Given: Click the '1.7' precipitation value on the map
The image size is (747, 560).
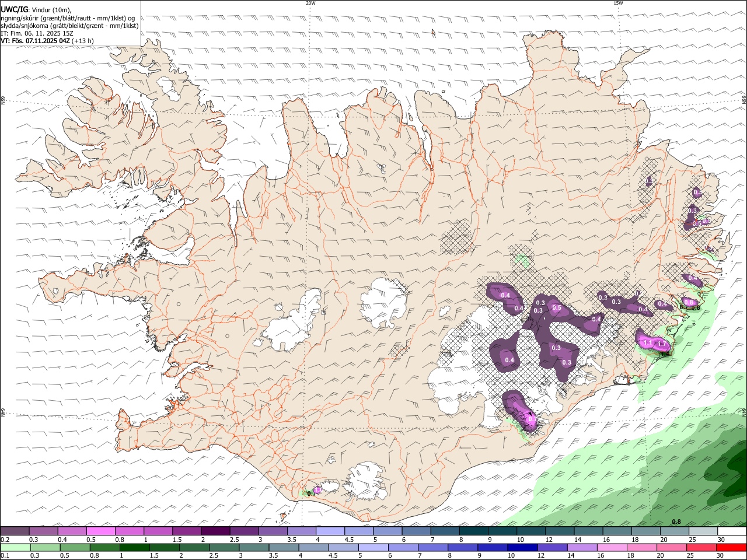Looking at the screenshot, I should coord(662,344).
